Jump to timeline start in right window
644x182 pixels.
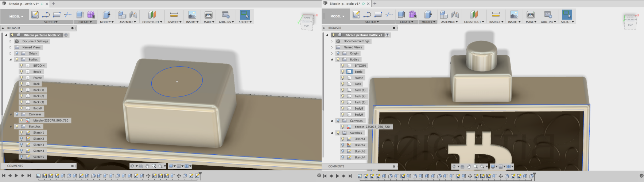pos(325,176)
